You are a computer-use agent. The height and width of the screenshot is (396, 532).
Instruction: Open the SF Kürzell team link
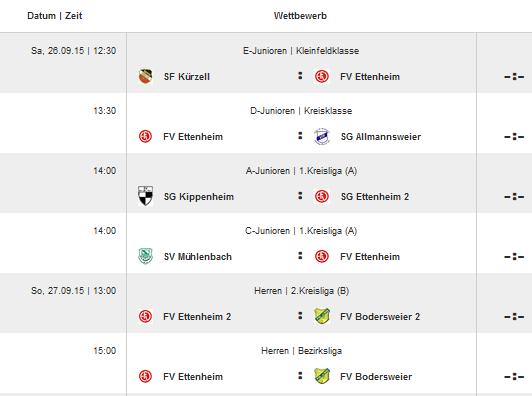pos(187,77)
